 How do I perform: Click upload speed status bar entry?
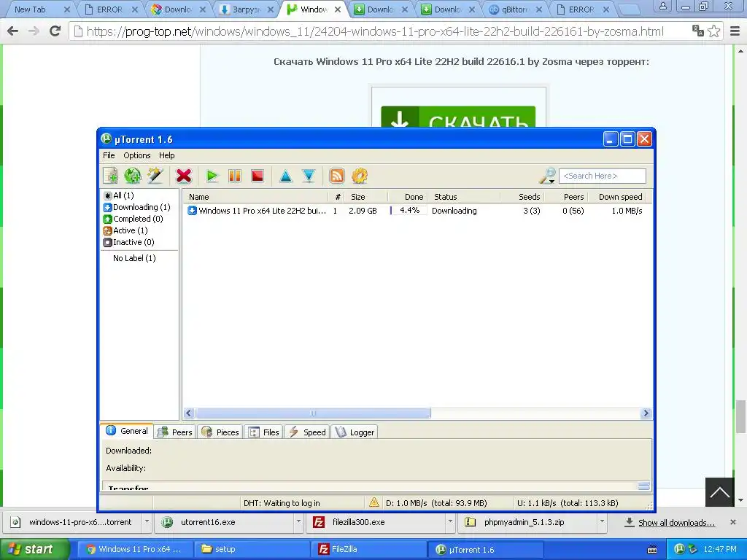[568, 503]
